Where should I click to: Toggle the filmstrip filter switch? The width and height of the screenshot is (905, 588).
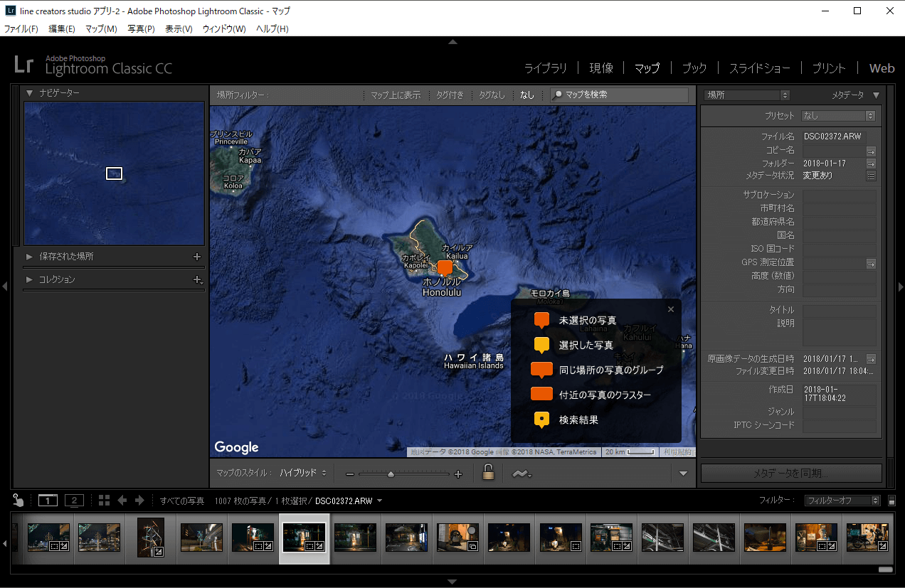(x=892, y=501)
